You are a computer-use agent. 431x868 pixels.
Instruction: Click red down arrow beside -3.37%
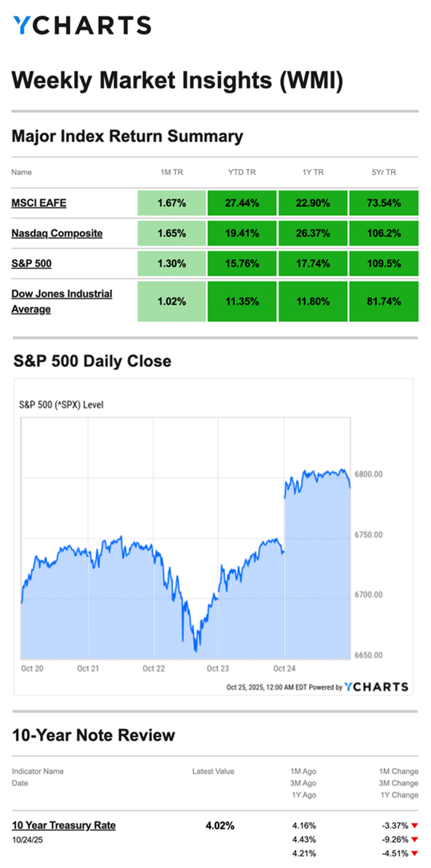[414, 825]
